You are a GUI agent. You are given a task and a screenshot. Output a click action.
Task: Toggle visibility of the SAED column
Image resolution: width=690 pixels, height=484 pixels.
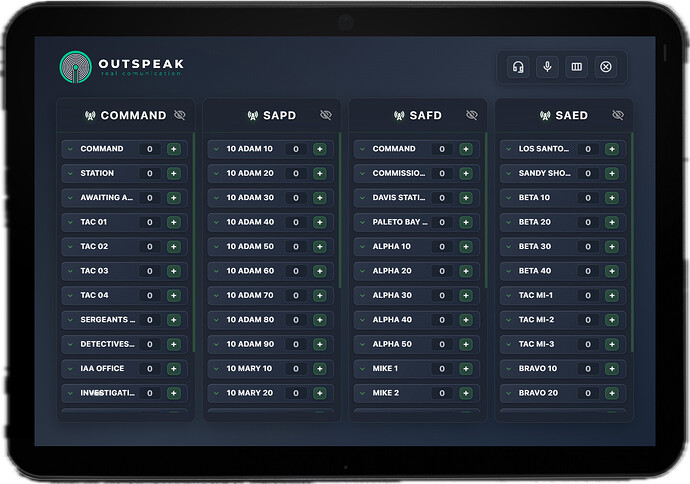click(618, 115)
